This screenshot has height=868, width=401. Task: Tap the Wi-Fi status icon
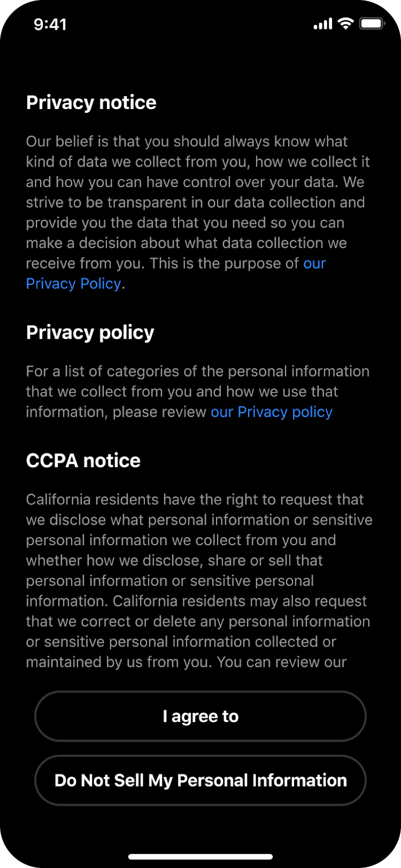coord(346,23)
